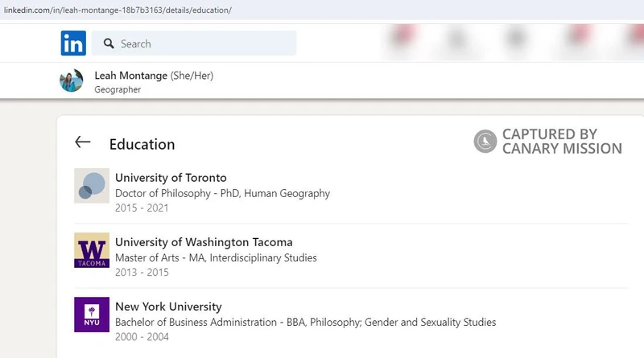This screenshot has width=644, height=358.
Task: Click the browser address bar URL
Action: [118, 10]
